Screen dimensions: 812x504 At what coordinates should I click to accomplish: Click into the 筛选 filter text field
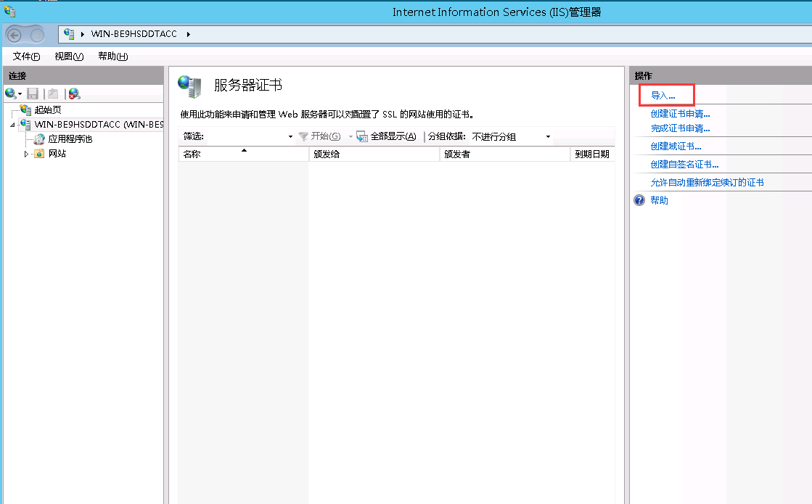pos(247,136)
